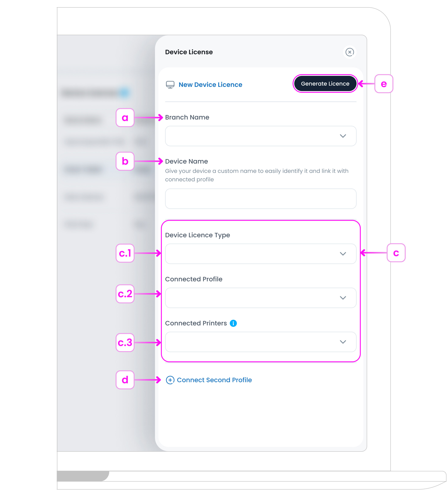
Task: Select the c.2 callout badge
Action: coord(125,294)
